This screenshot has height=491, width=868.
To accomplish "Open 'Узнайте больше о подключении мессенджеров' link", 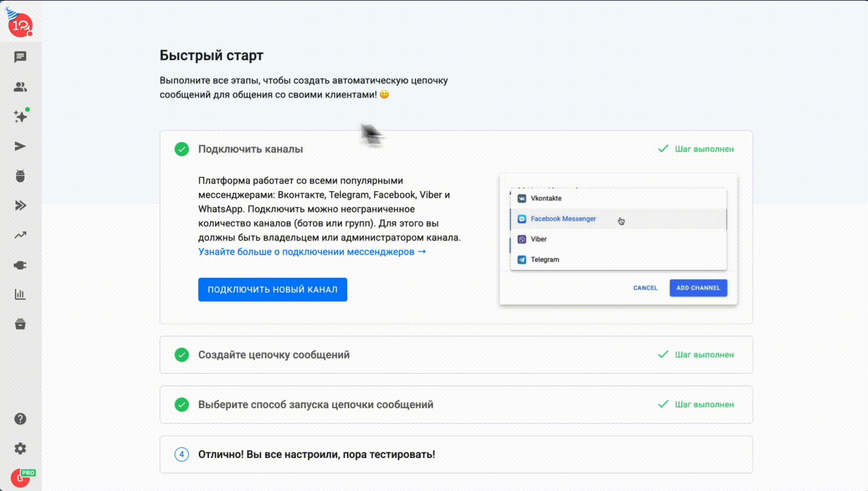I will (x=312, y=252).
